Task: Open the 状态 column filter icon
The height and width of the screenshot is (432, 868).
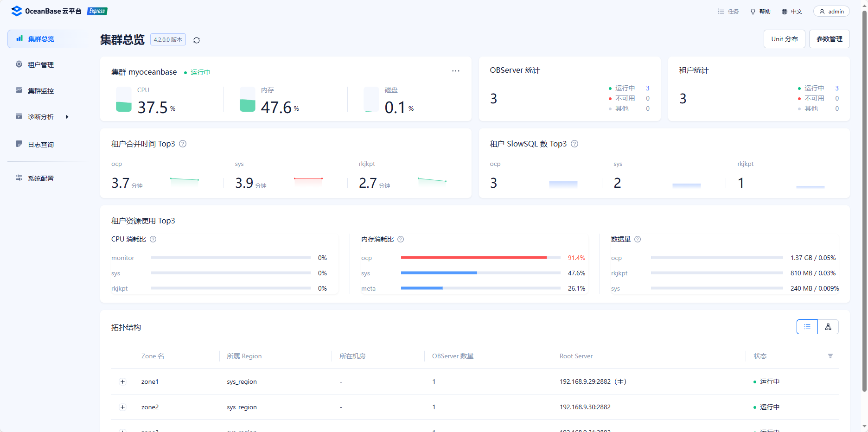Action: click(x=830, y=356)
